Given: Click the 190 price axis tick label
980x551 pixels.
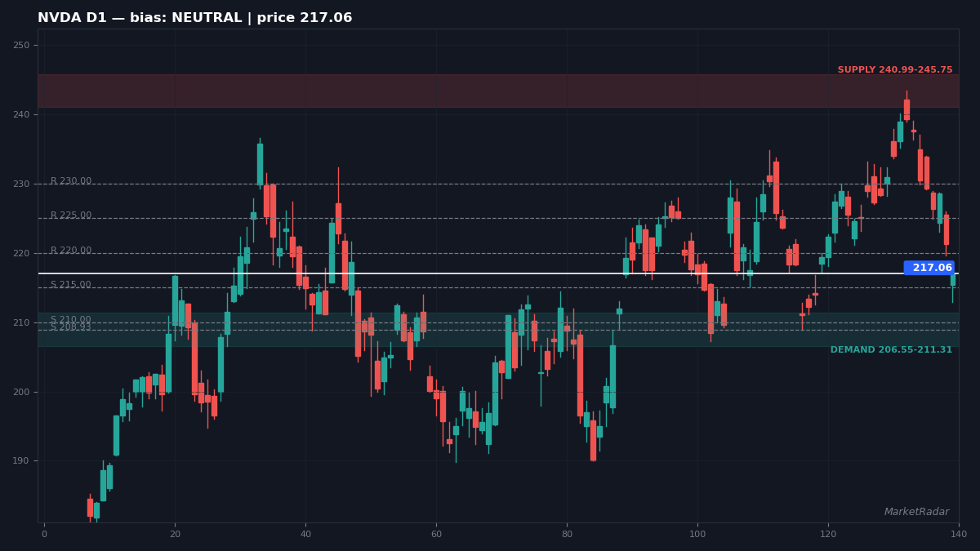Looking at the screenshot, I should tap(22, 461).
